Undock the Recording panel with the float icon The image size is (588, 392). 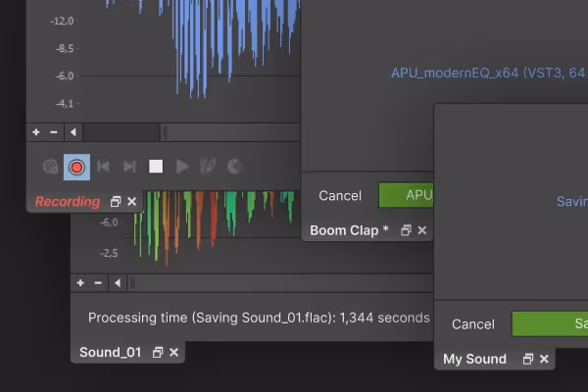coord(116,202)
